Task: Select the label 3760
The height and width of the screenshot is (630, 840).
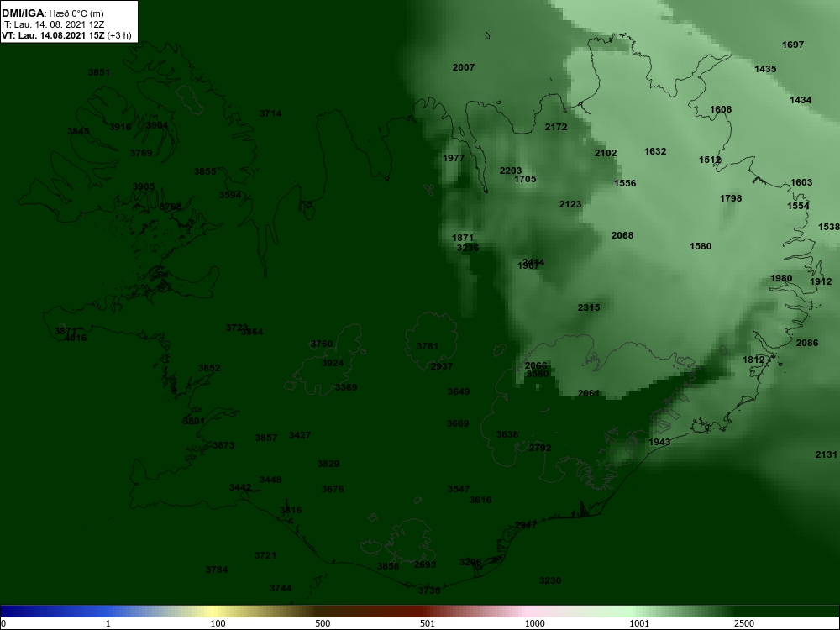Action: tap(322, 344)
